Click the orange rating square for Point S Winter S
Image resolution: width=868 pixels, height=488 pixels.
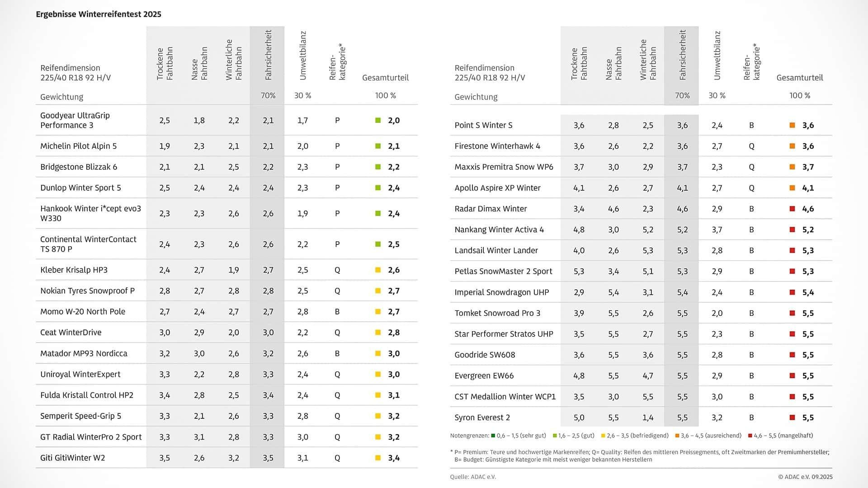(x=792, y=125)
